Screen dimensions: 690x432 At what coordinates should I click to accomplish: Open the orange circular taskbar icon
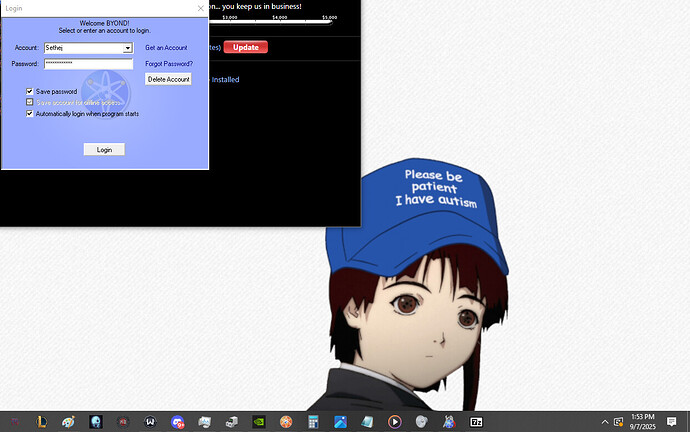[x=286, y=422]
